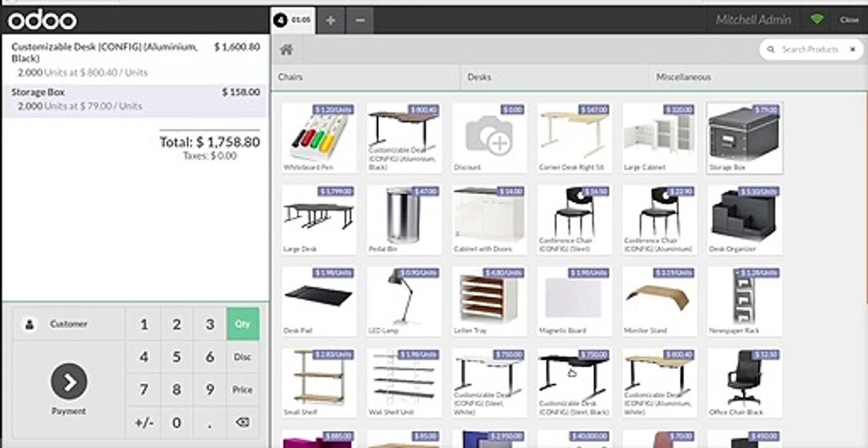Select the LED Lamp product
Image resolution: width=868 pixels, height=448 pixels.
[x=404, y=301]
